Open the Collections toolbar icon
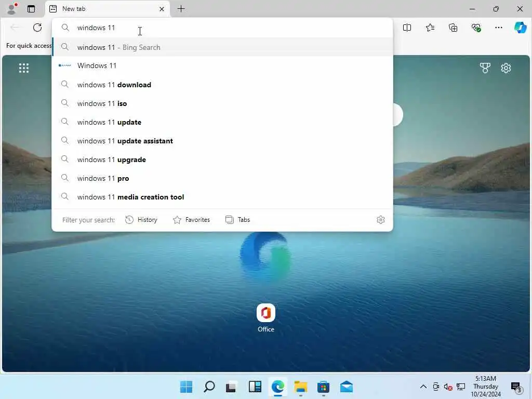Viewport: 532px width, 399px height. [453, 28]
